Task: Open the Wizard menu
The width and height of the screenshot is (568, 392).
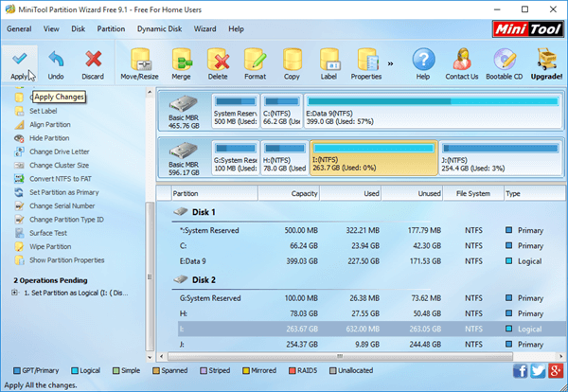Action: pyautogui.click(x=205, y=29)
